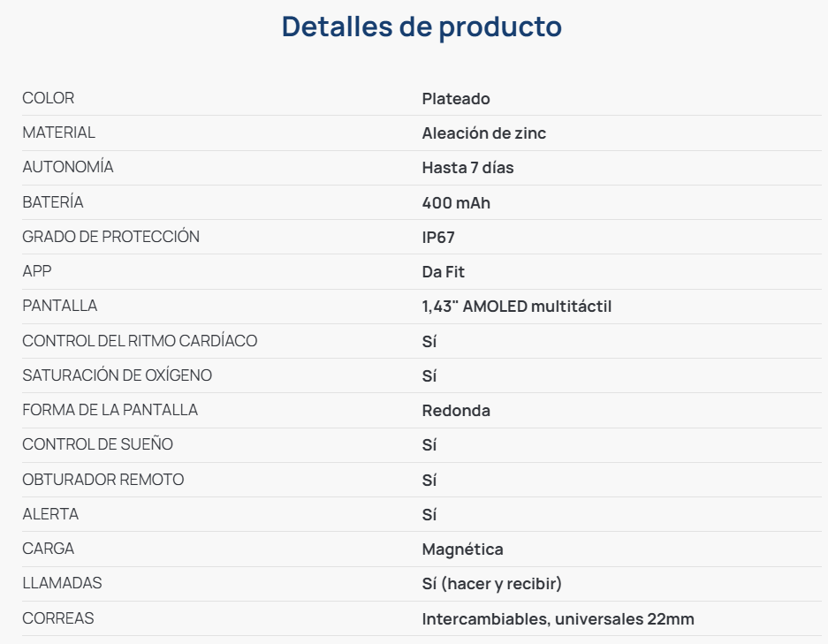Click "Intercambiables, universales 22mm" straps value
The width and height of the screenshot is (828, 644).
[x=558, y=619]
